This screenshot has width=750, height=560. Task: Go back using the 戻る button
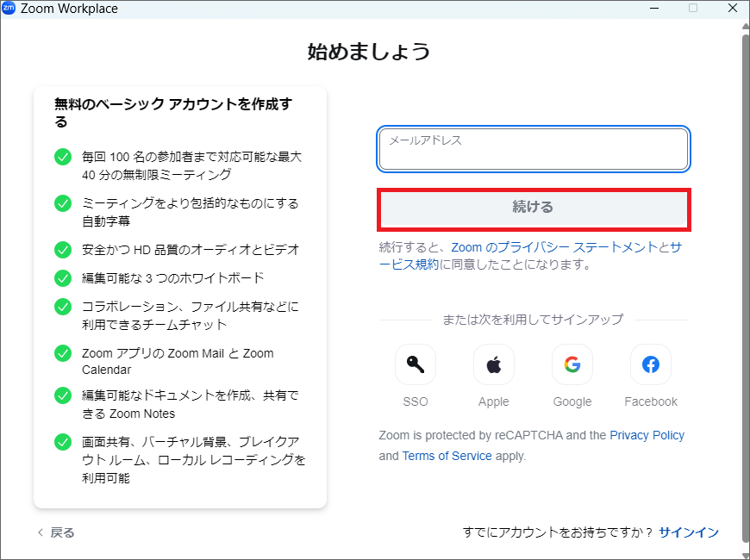tap(56, 532)
